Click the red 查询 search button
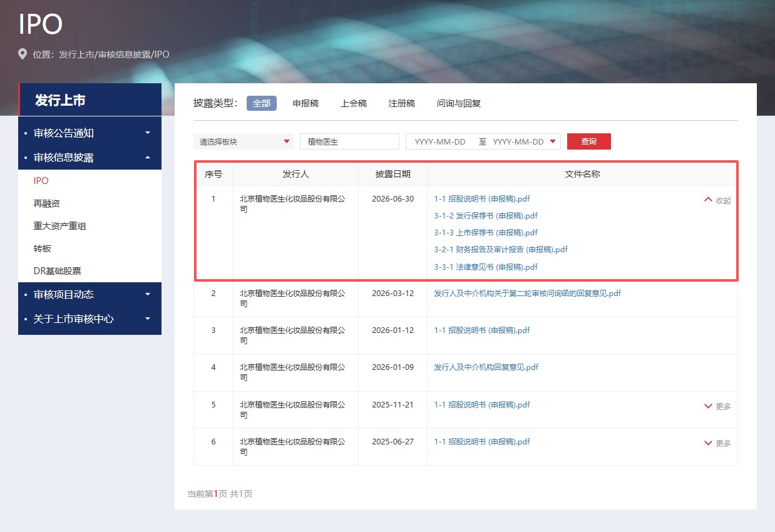Image resolution: width=775 pixels, height=532 pixels. click(589, 141)
